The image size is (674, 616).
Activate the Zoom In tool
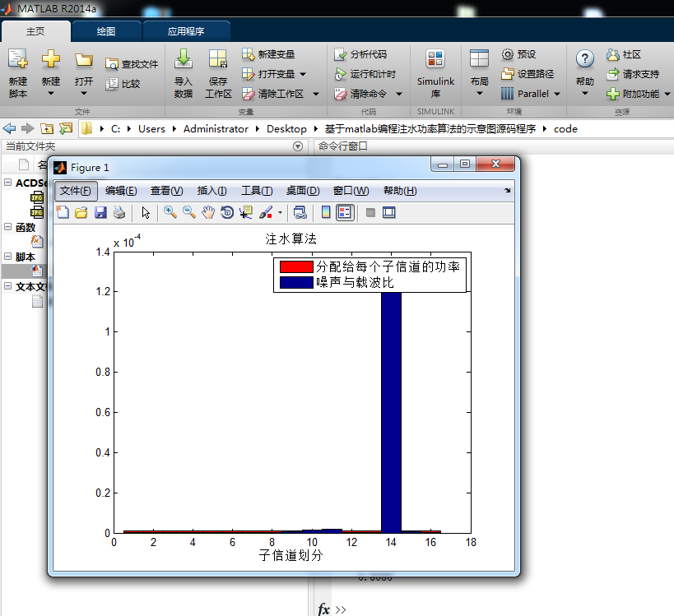[170, 213]
